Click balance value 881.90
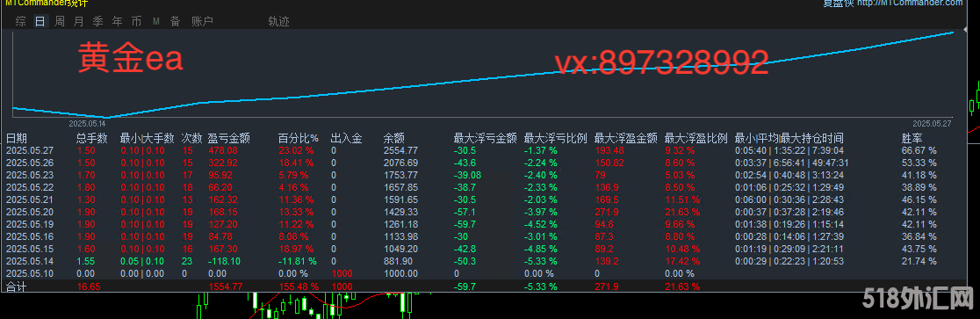The image size is (980, 319). (398, 261)
